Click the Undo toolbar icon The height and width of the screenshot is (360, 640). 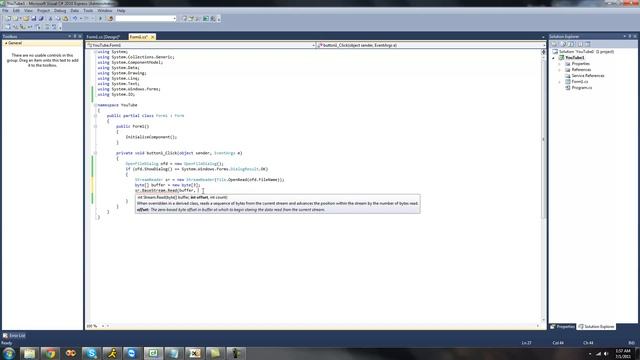pyautogui.click(x=75, y=18)
